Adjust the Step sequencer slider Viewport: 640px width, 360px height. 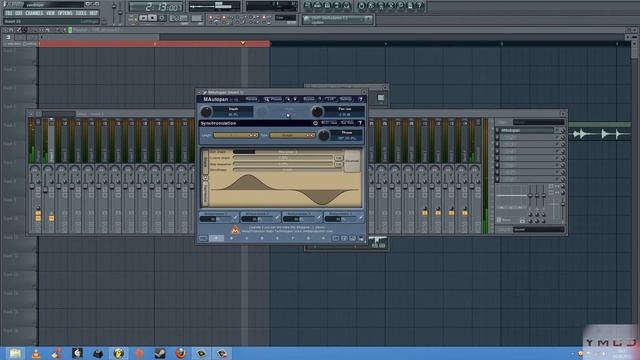pos(283,164)
